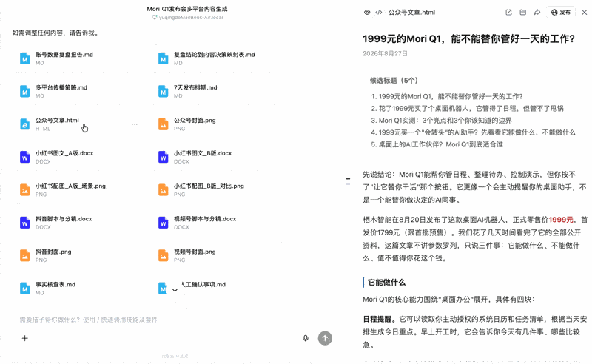This screenshot has height=364, width=592.
Task: Click message 如需调整任何内容，请告诉我
Action: tap(56, 33)
